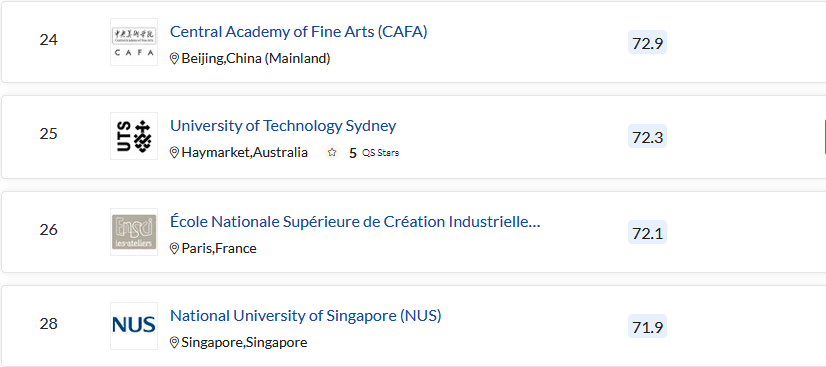Click the 72.1 score badge
Image resolution: width=826 pixels, height=367 pixels.
[x=647, y=232]
